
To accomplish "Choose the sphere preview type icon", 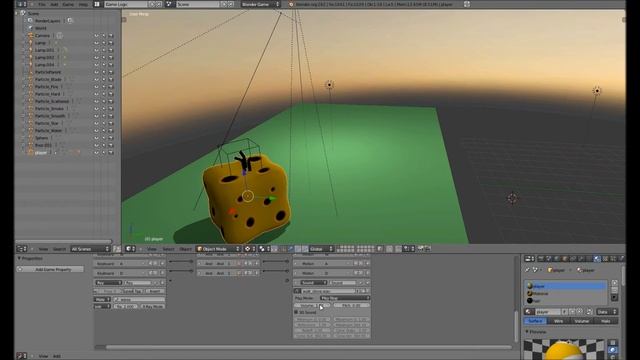I will click(x=613, y=350).
